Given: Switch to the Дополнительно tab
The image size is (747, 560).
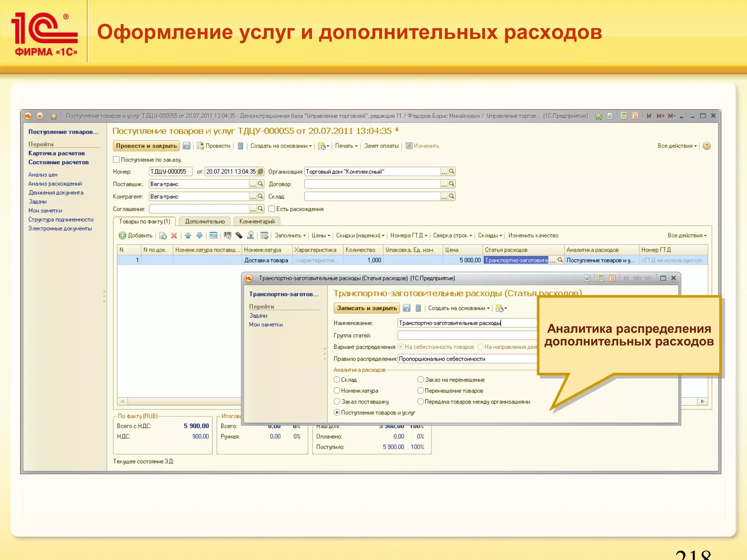Looking at the screenshot, I should pos(205,221).
